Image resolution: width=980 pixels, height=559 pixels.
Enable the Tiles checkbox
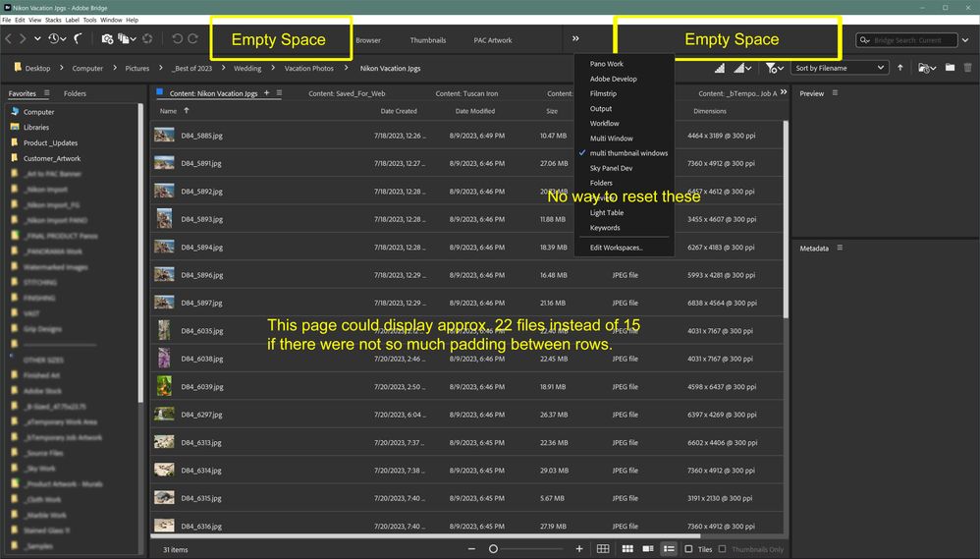[688, 549]
